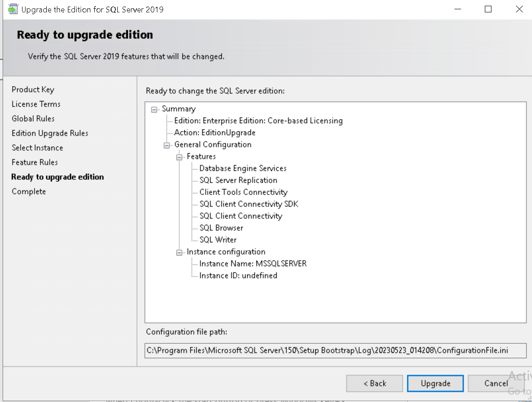Select Instance Name: MSSQLSERVER row
532x402 pixels.
click(x=253, y=264)
